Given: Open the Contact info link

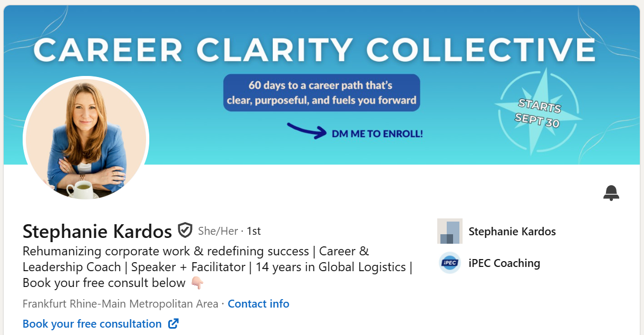Looking at the screenshot, I should tap(258, 303).
